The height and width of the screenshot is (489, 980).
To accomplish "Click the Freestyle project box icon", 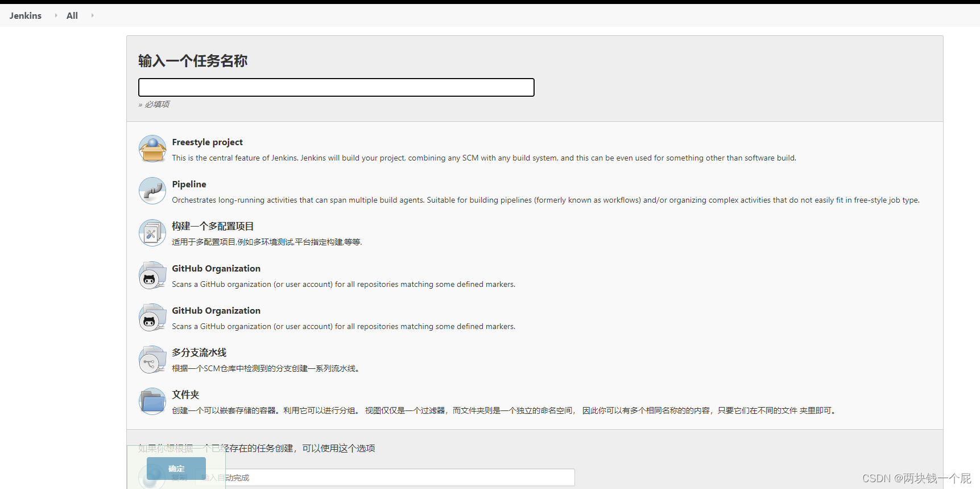I will click(x=152, y=149).
